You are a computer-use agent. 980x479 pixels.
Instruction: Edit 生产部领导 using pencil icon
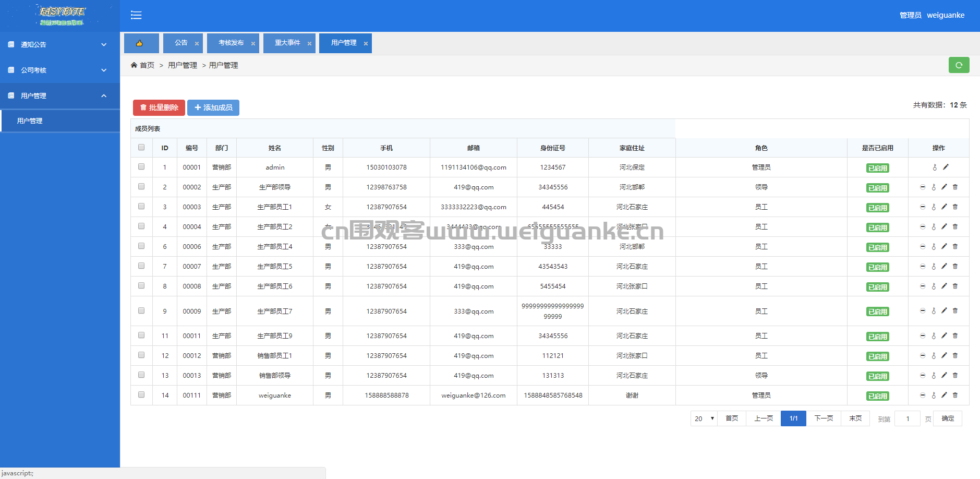click(x=944, y=187)
